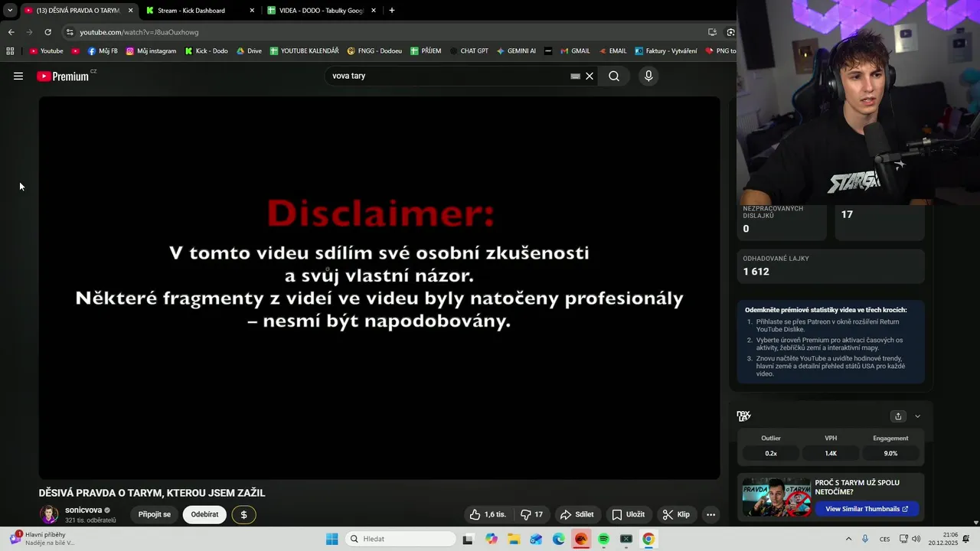The width and height of the screenshot is (980, 551).
Task: Start voice search with microphone
Action: pos(648,76)
